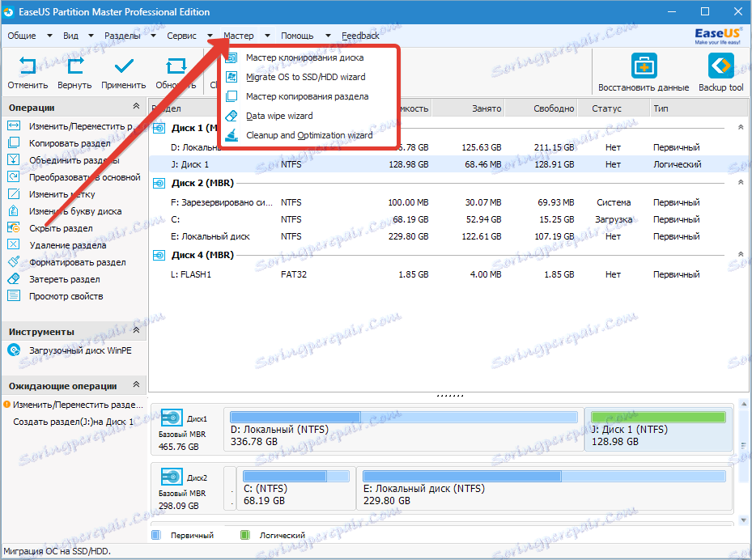Click the Диск 2 (MBR) drive icon
The width and height of the screenshot is (752, 560).
tap(159, 183)
